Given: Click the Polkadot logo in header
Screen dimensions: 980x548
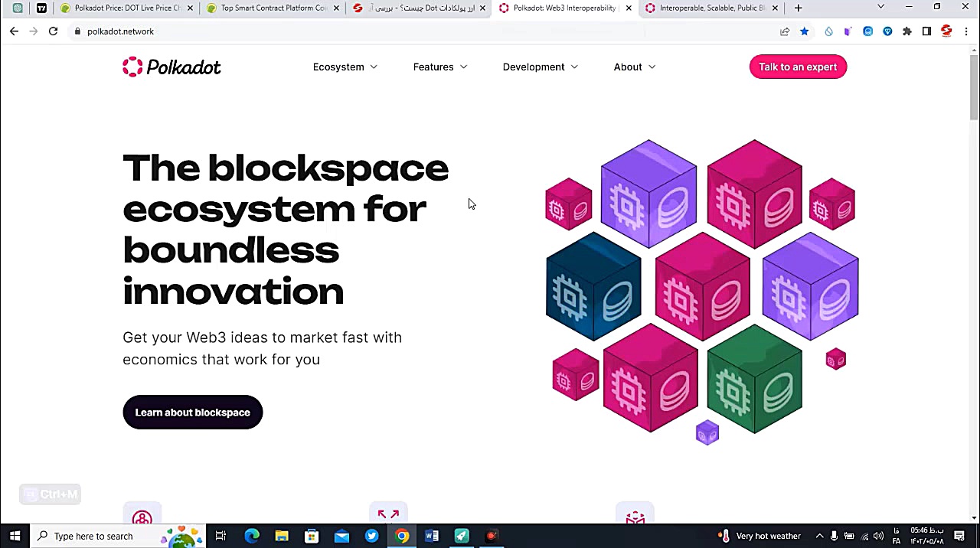Looking at the screenshot, I should pyautogui.click(x=171, y=67).
